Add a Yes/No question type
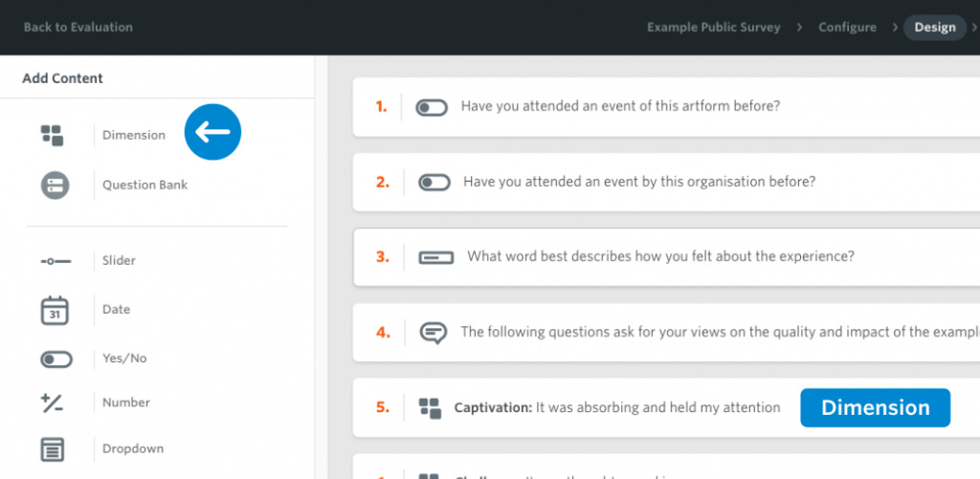Viewport: 980px width, 479px height. [124, 359]
